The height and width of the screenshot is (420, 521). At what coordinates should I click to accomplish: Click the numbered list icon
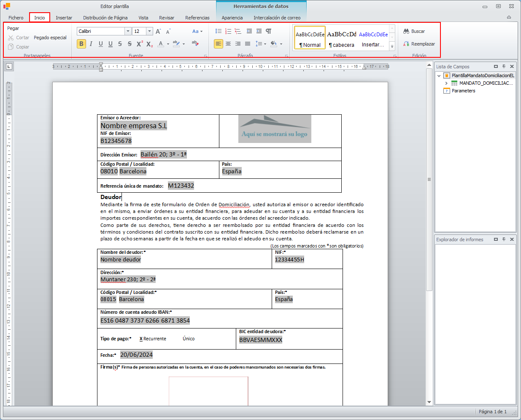tap(228, 31)
